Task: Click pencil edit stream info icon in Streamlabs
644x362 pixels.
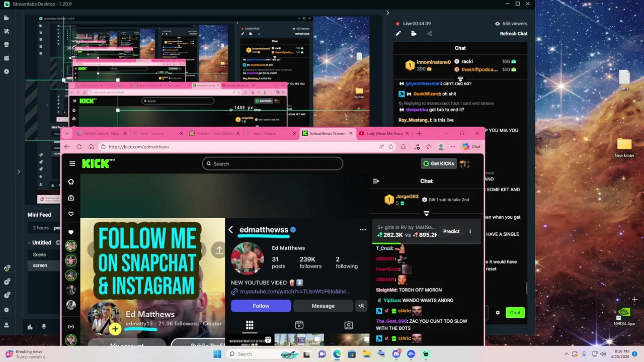Action: point(398,34)
